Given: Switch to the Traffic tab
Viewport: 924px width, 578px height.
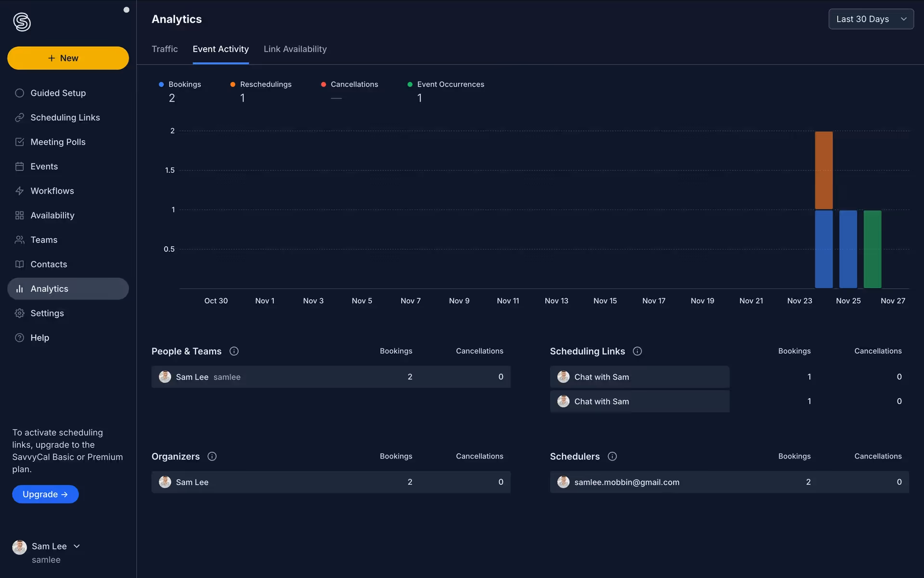Looking at the screenshot, I should (x=165, y=49).
